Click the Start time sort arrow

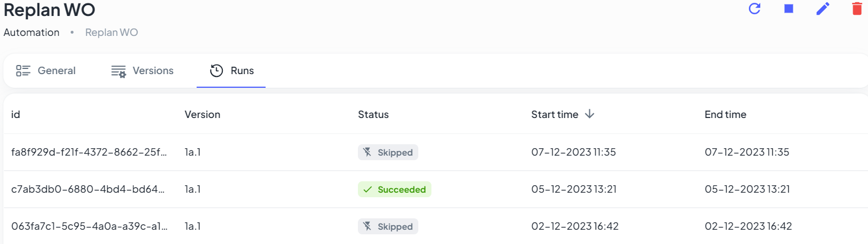click(x=590, y=115)
